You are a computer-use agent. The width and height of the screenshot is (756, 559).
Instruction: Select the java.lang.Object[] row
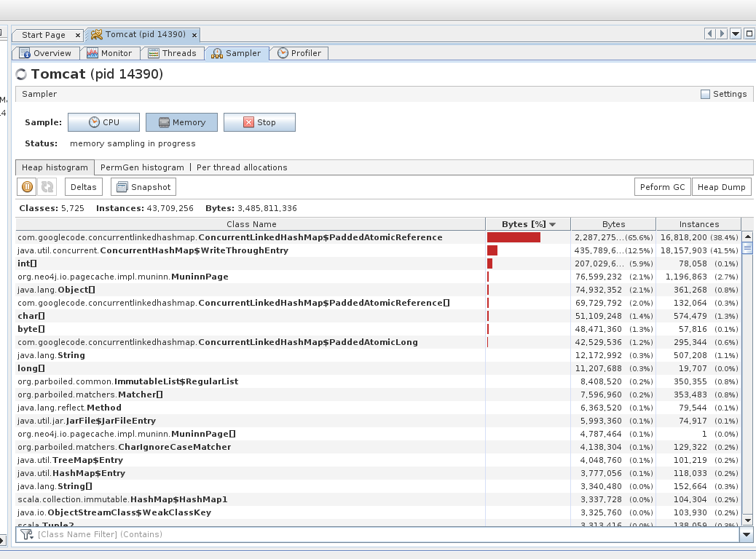(379, 290)
